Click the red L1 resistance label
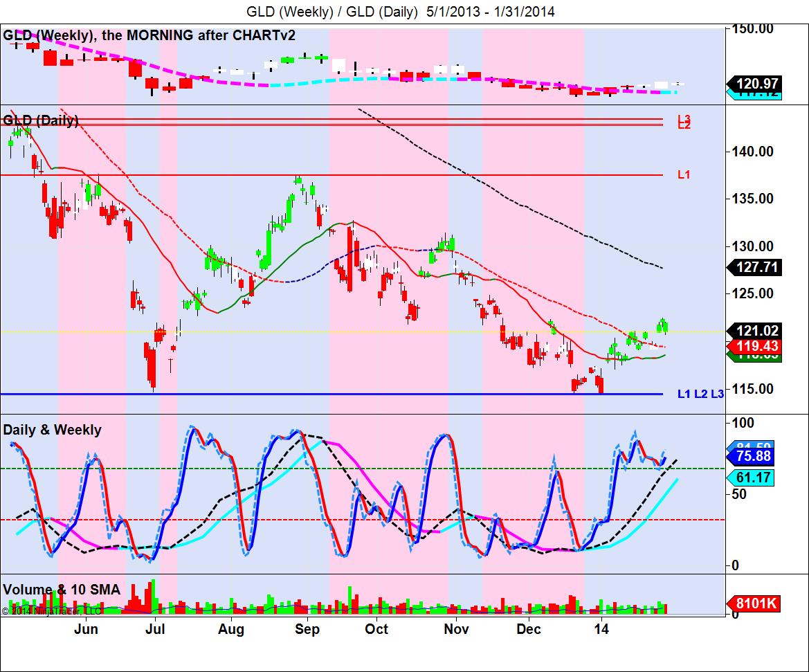 click(684, 175)
